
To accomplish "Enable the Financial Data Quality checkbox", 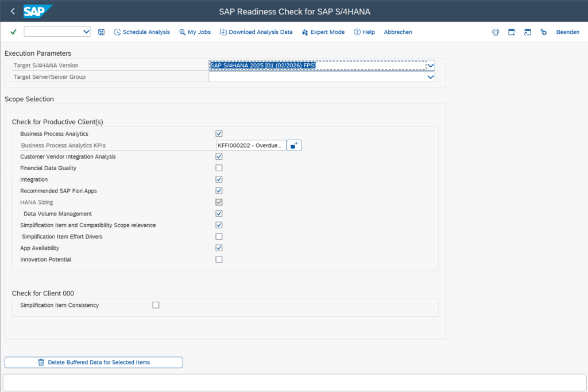I will click(219, 168).
